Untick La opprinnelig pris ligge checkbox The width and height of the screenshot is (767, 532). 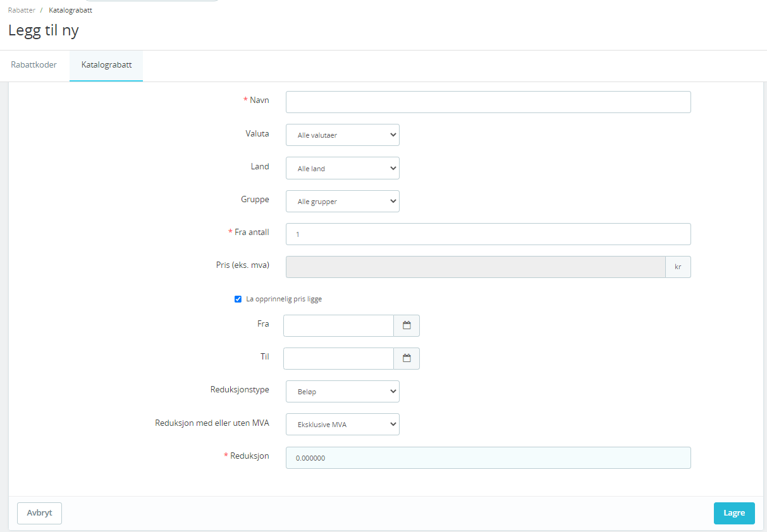coord(238,299)
